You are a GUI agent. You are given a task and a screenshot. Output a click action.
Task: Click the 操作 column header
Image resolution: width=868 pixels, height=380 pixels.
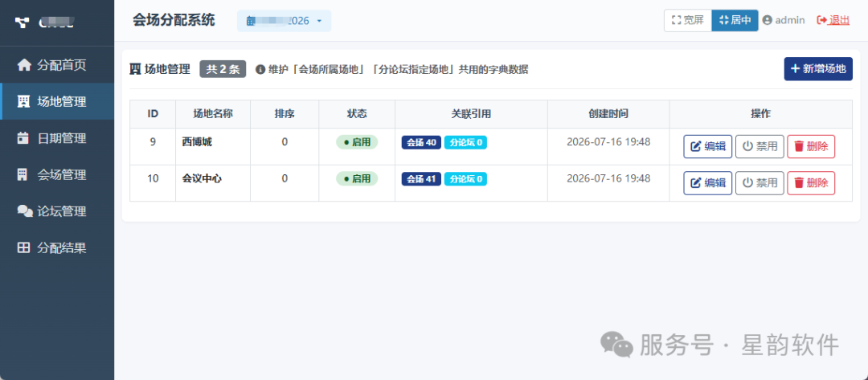760,114
